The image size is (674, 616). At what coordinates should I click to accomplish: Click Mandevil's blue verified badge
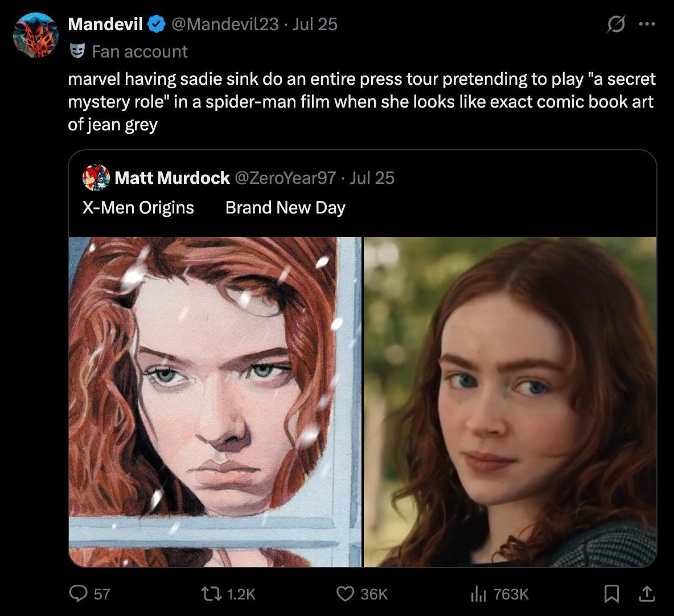pyautogui.click(x=157, y=24)
